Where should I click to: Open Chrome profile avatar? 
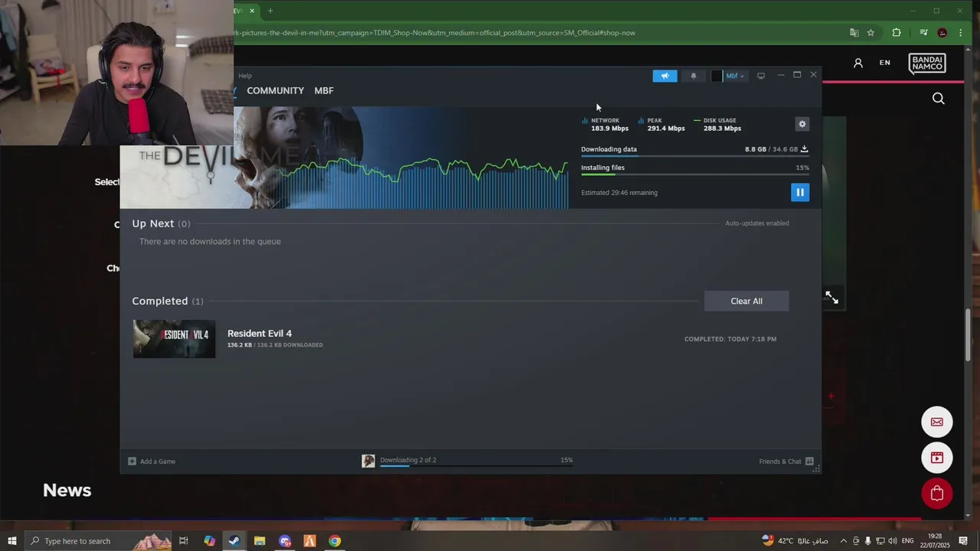[942, 33]
